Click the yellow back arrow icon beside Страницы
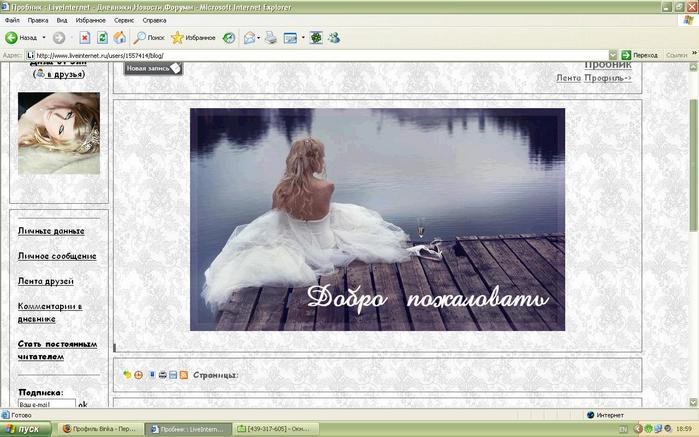The height and width of the screenshot is (437, 699). [x=127, y=375]
